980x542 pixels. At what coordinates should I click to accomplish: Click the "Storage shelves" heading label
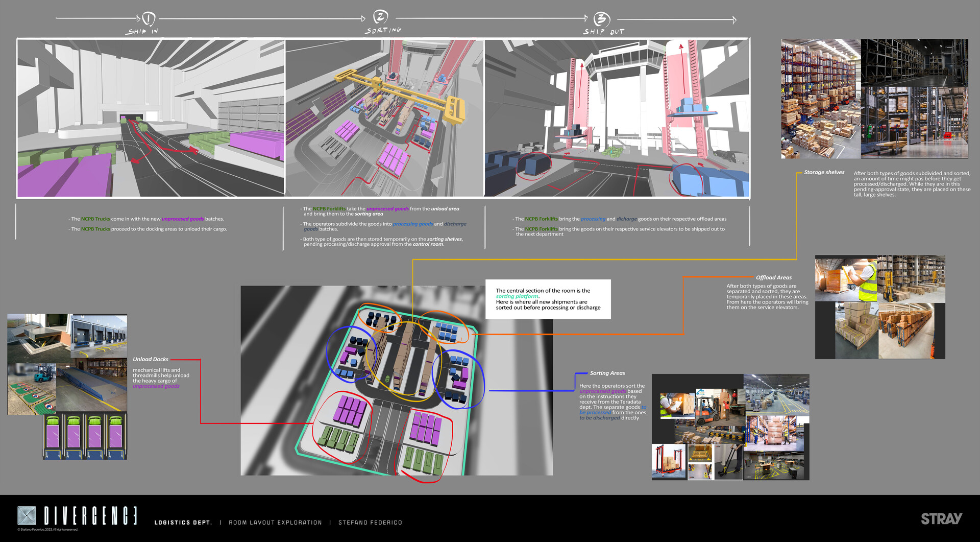point(824,172)
